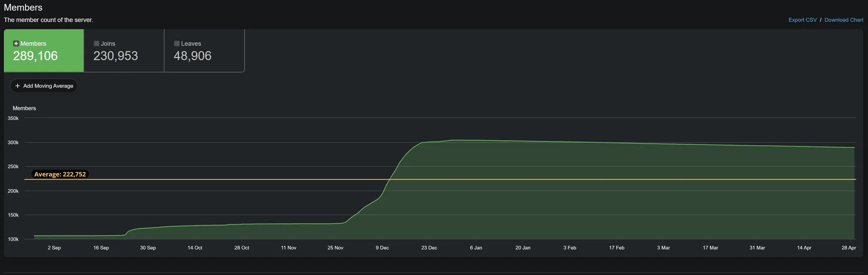Click the 16 Sep x-axis date
The height and width of the screenshot is (275, 868).
pos(101,247)
